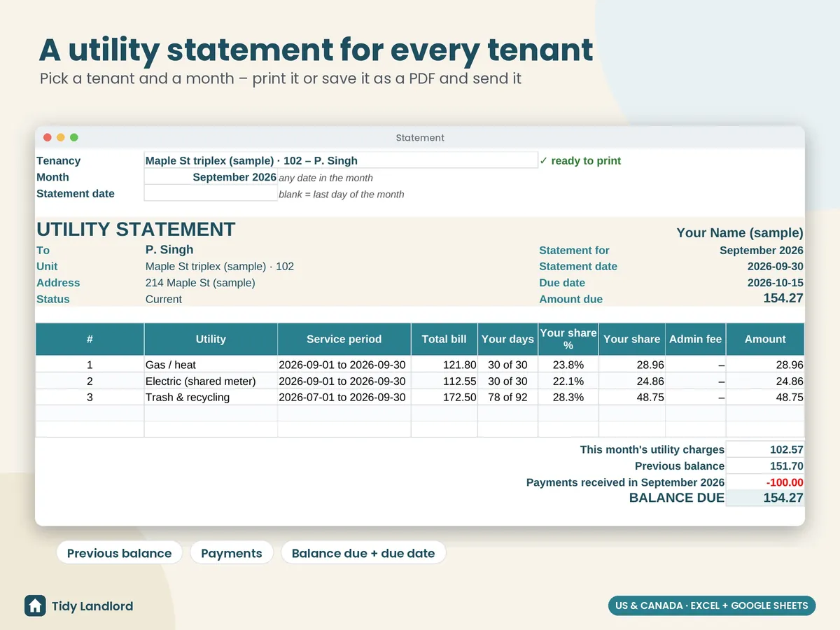This screenshot has width=840, height=630.
Task: Click the highlighted BALANCE DUE value 154.27
Action: click(x=765, y=498)
